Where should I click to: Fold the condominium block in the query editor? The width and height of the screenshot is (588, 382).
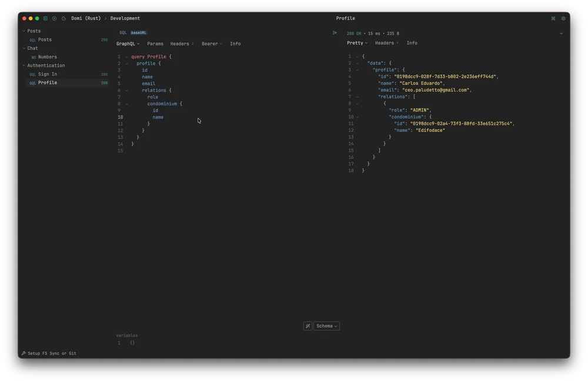[x=127, y=104]
